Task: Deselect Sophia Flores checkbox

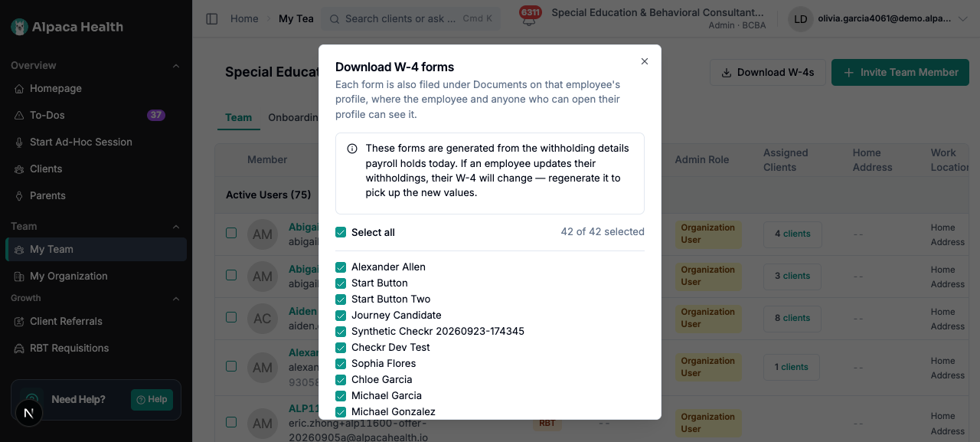Action: pyautogui.click(x=341, y=363)
